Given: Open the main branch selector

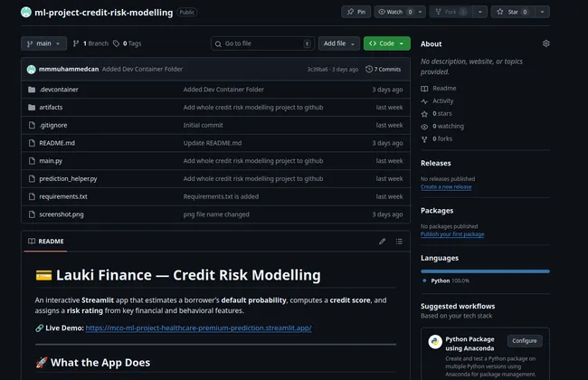Looking at the screenshot, I should point(44,43).
